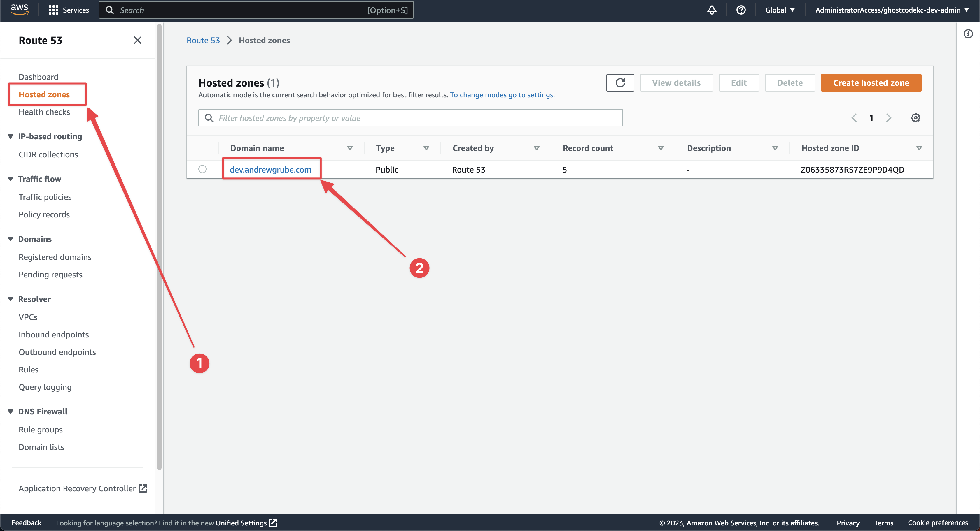Viewport: 980px width, 531px height.
Task: Click the settings gear icon for columns
Action: click(x=915, y=118)
